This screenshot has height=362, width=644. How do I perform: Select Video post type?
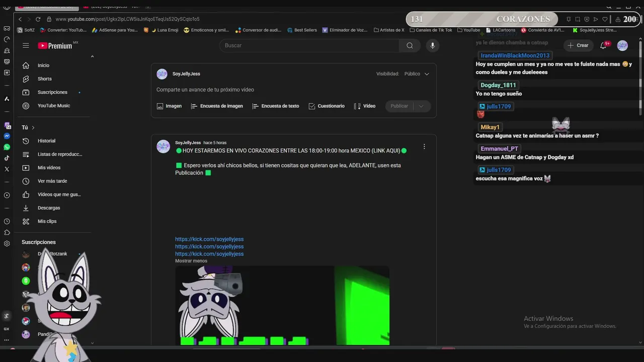click(365, 106)
